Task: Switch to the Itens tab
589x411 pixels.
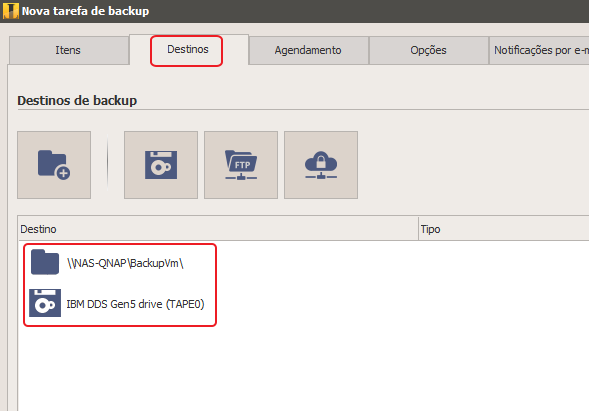Action: pos(69,50)
